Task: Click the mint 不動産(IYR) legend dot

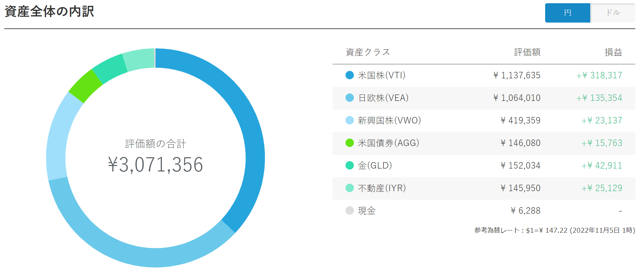Action: (349, 188)
